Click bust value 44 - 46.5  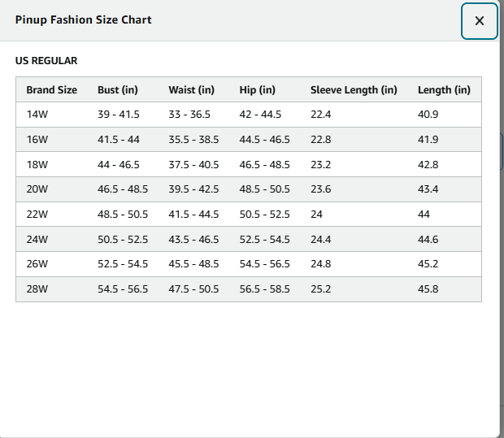119,164
